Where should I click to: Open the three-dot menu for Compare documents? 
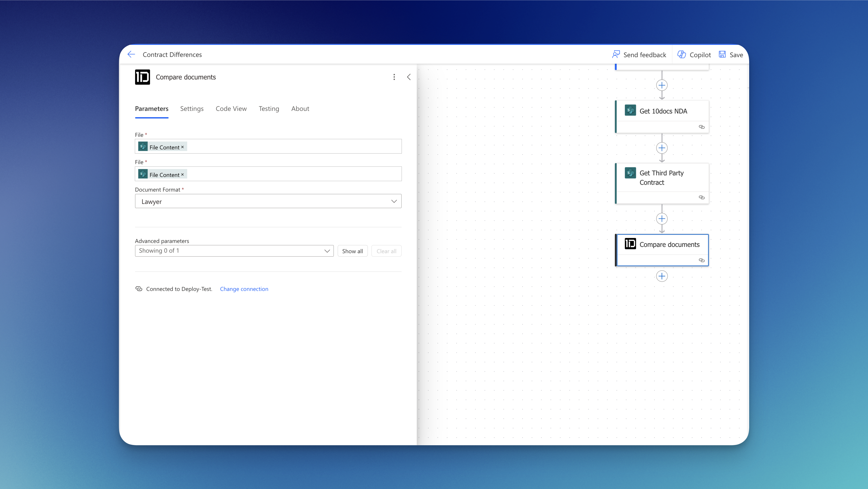(394, 77)
